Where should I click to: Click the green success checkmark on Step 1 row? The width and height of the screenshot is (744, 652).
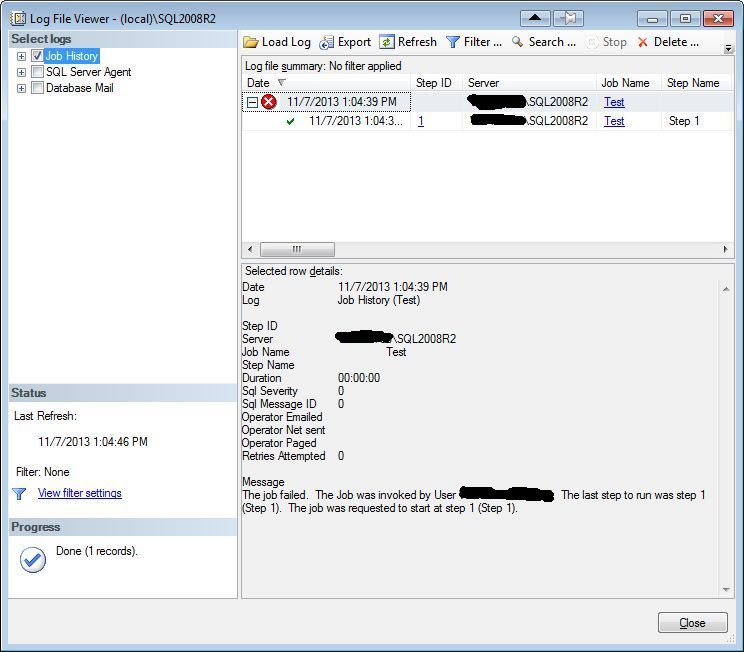click(290, 121)
